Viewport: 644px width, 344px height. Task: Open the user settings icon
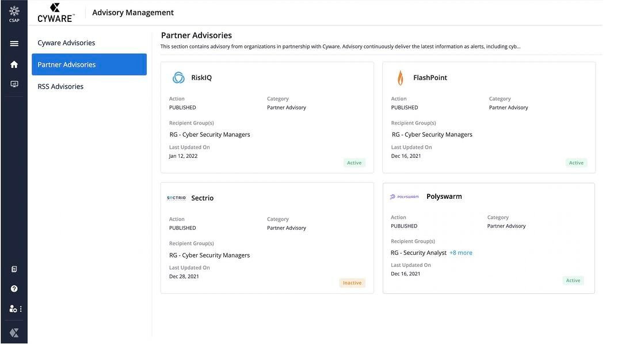tap(13, 309)
